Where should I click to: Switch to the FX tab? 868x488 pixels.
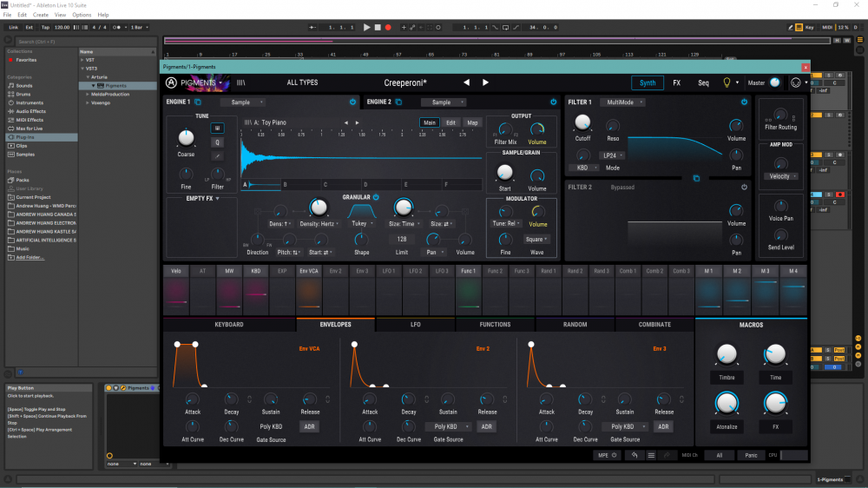676,82
